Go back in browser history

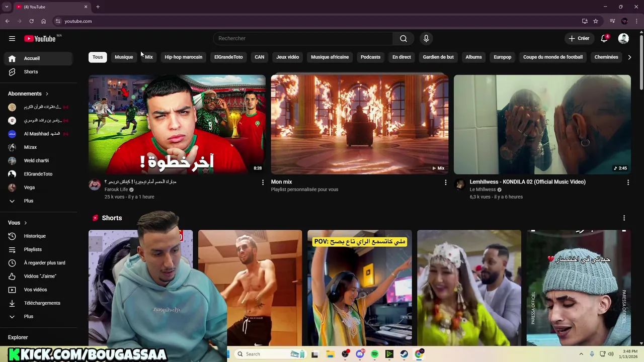[7, 21]
